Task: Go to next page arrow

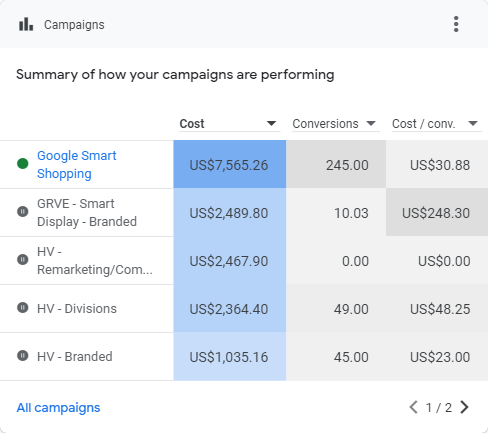Action: point(464,407)
